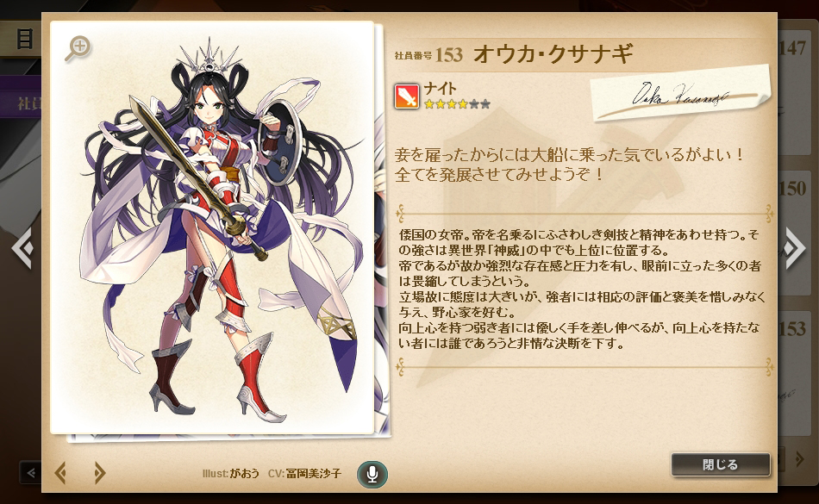Click the illustrator credit がおう
This screenshot has height=504, width=819.
pos(245,474)
